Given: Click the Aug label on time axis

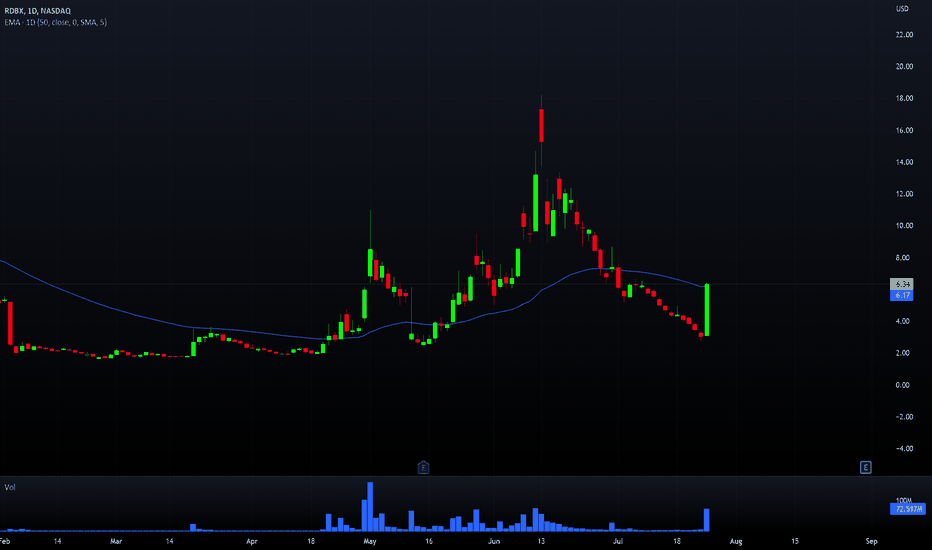Looking at the screenshot, I should 736,542.
